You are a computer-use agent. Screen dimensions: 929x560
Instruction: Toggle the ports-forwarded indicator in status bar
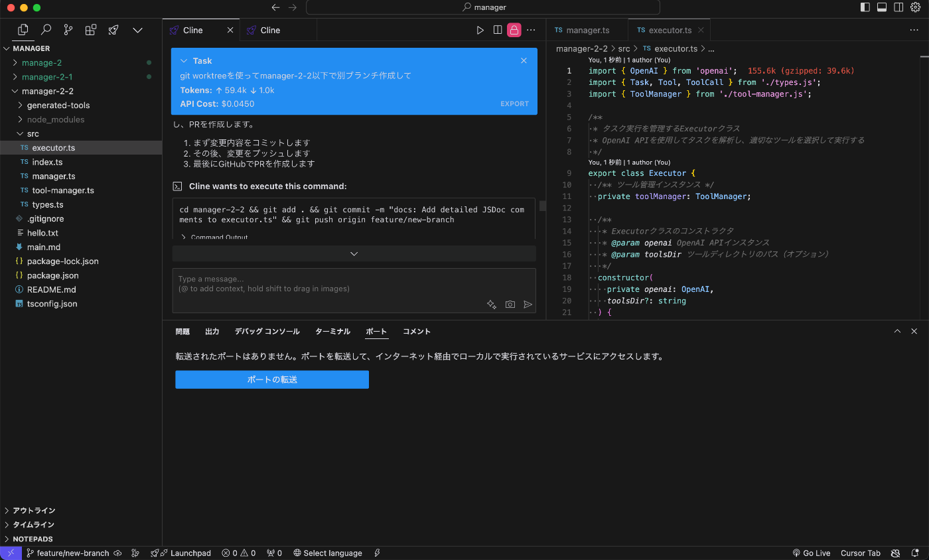274,553
